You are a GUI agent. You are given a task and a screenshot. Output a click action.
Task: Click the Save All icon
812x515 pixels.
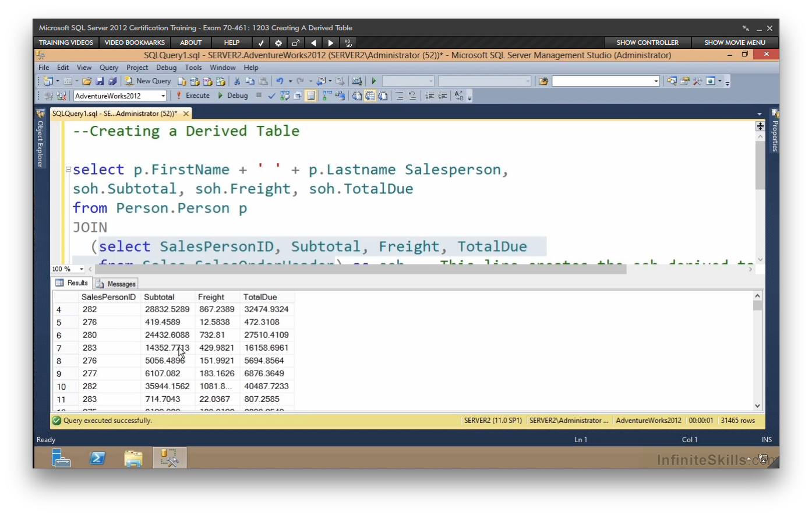[x=112, y=81]
